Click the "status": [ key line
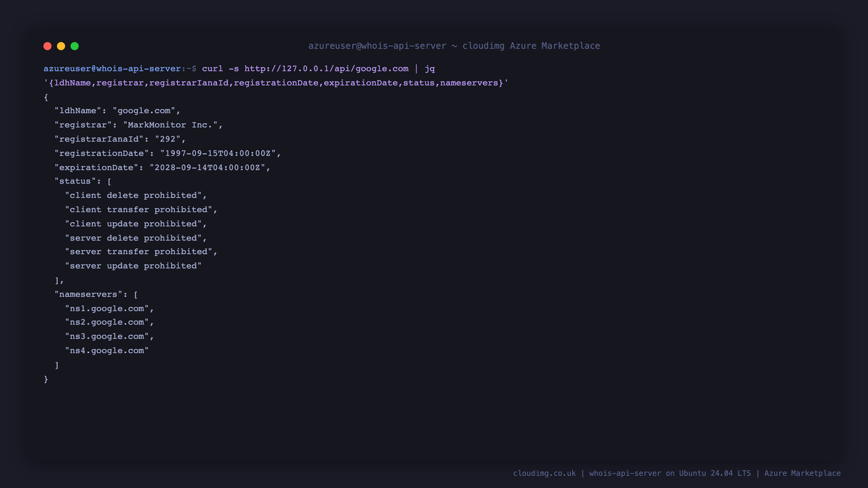This screenshot has width=868, height=488. click(83, 181)
